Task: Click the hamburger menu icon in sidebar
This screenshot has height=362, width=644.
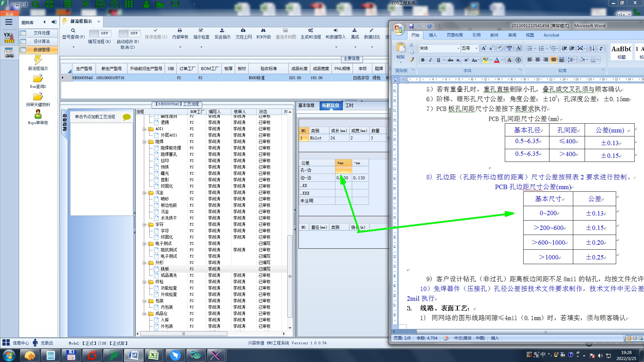Action: click(9, 22)
